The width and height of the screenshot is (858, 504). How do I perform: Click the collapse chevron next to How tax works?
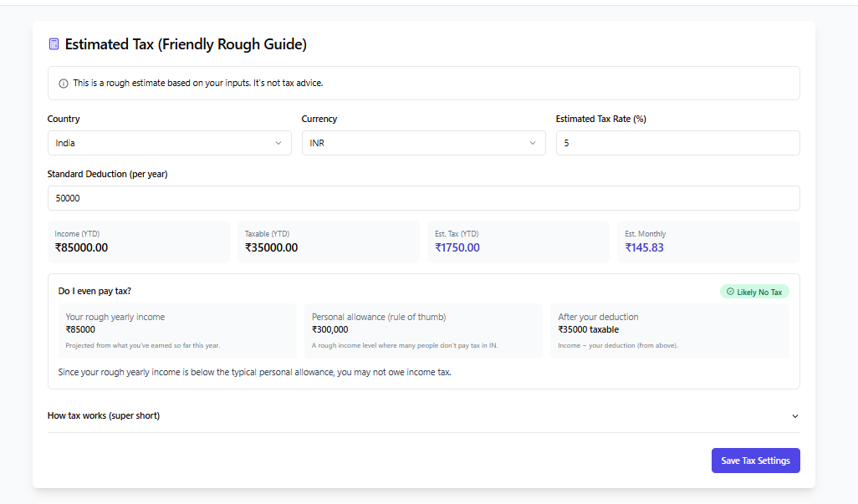coord(795,415)
